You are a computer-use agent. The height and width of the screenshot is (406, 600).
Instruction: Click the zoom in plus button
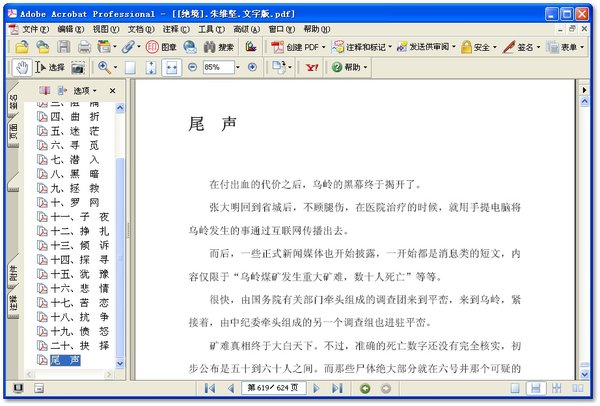[x=252, y=67]
